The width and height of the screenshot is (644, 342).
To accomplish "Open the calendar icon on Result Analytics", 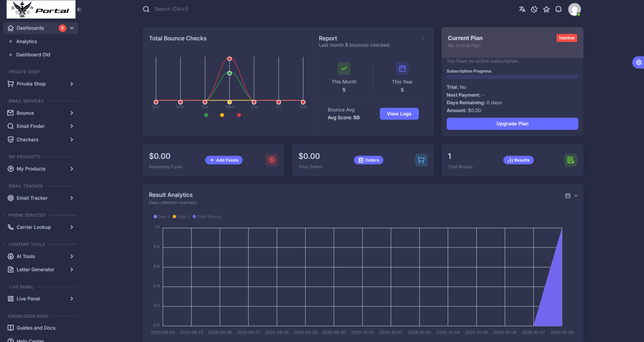I will (x=568, y=195).
